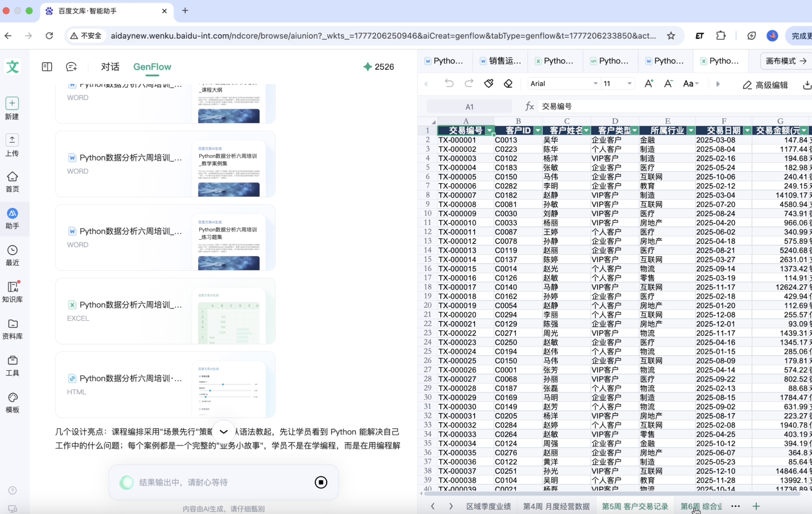The image size is (812, 514).
Task: Switch to the 对话 tab
Action: 110,67
